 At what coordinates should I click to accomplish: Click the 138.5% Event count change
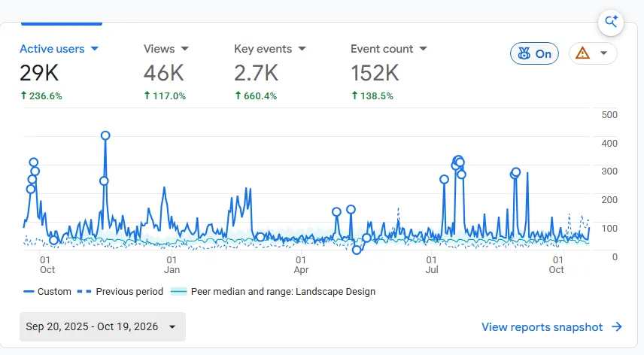372,96
